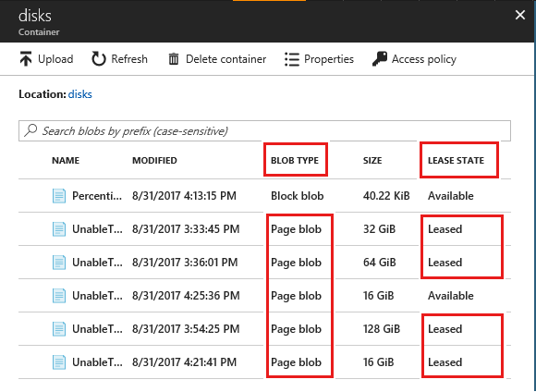Sort by the LEASE STATE column header

click(x=456, y=161)
